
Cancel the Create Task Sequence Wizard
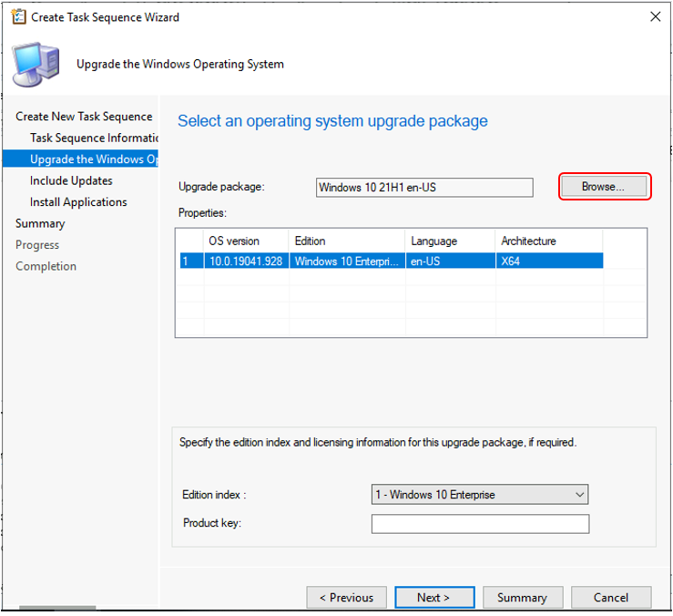pyautogui.click(x=611, y=597)
